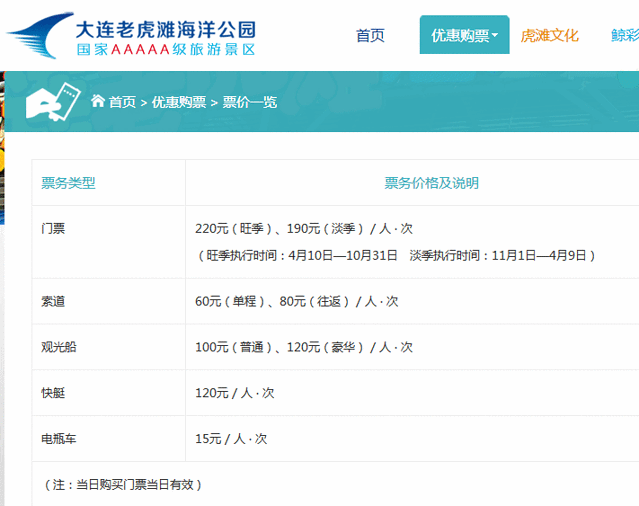The image size is (639, 506).
Task: Click the 当日购买门票当日有效 note
Action: [x=123, y=485]
